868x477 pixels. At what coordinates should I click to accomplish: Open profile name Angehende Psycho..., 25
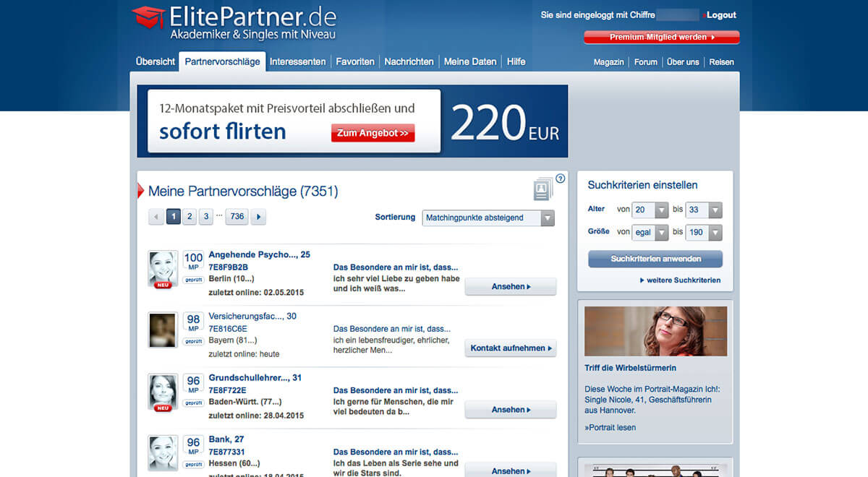[259, 254]
